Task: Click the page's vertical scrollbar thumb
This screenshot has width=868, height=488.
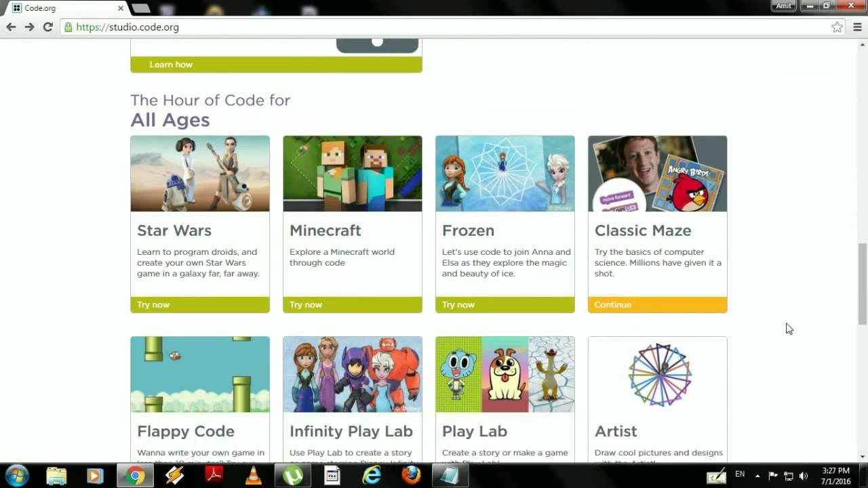Action: [863, 283]
